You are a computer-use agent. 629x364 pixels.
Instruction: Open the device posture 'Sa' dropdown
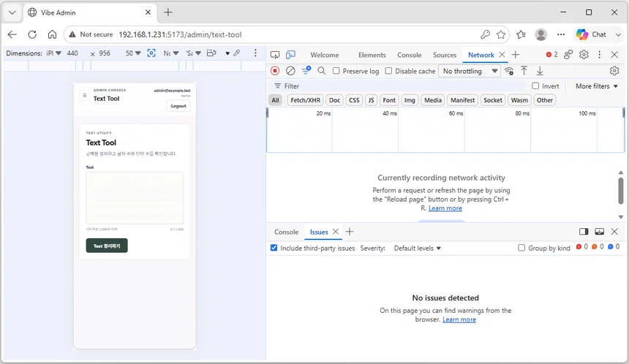click(x=193, y=53)
